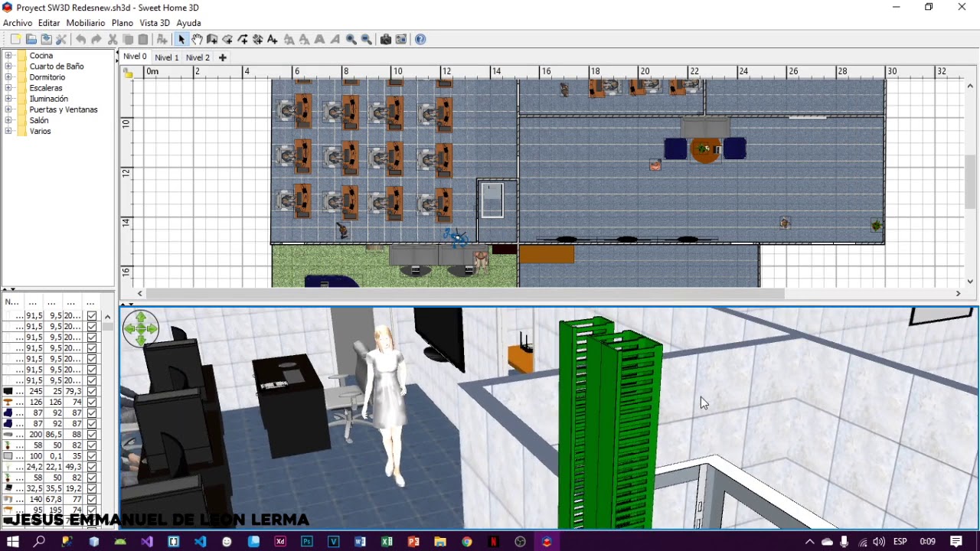Expand the Iluminación category
Viewport: 980px width, 551px height.
8,98
